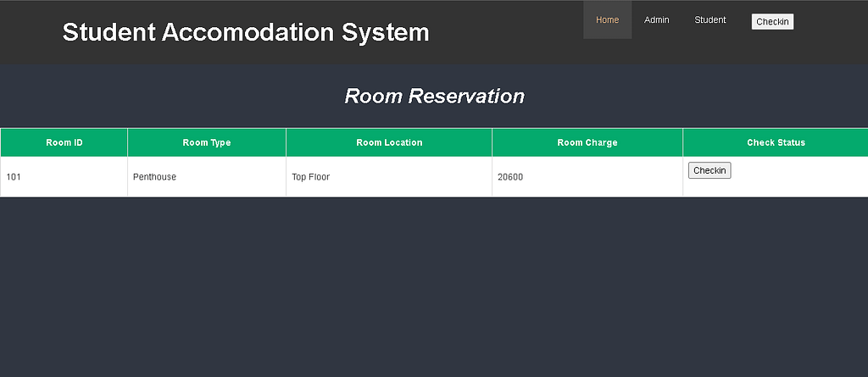Select the Room Location column header
868x377 pixels.
tap(389, 142)
